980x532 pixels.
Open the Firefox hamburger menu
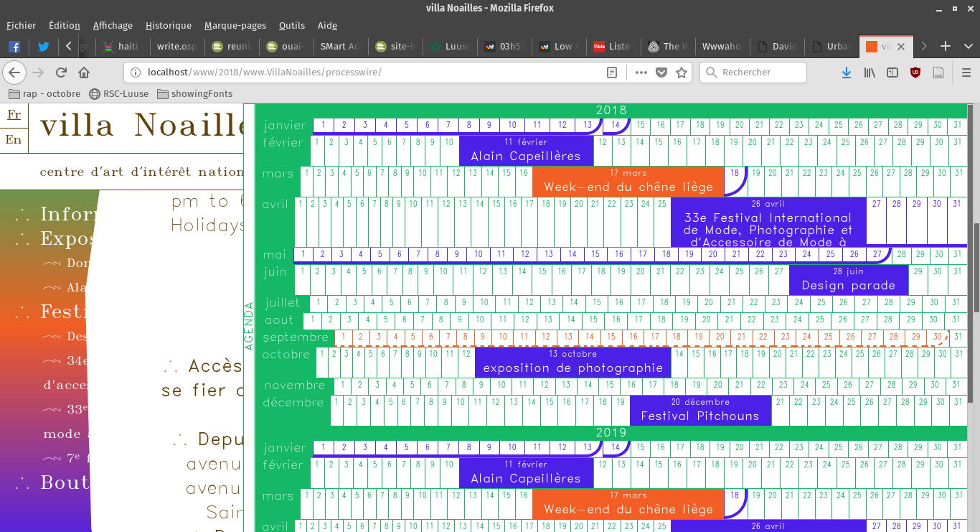point(966,73)
